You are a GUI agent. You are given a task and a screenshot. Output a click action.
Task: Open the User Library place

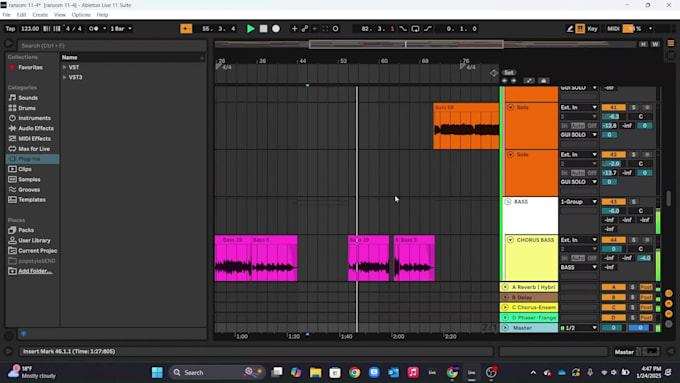34,240
